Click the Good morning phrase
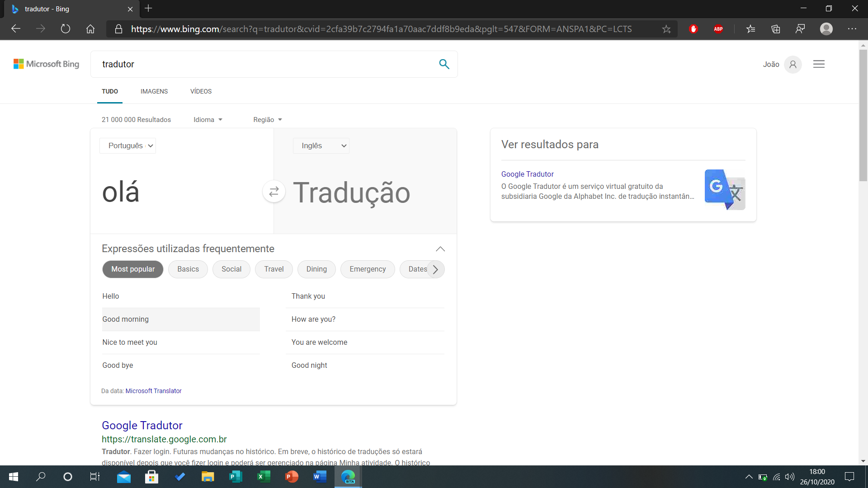This screenshot has height=488, width=868. pyautogui.click(x=126, y=319)
